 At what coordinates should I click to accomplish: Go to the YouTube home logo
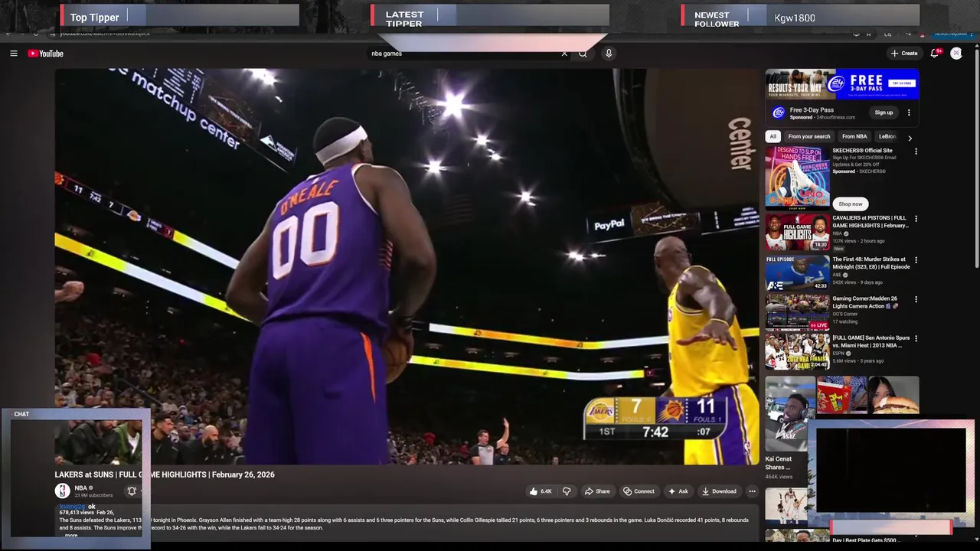(46, 54)
